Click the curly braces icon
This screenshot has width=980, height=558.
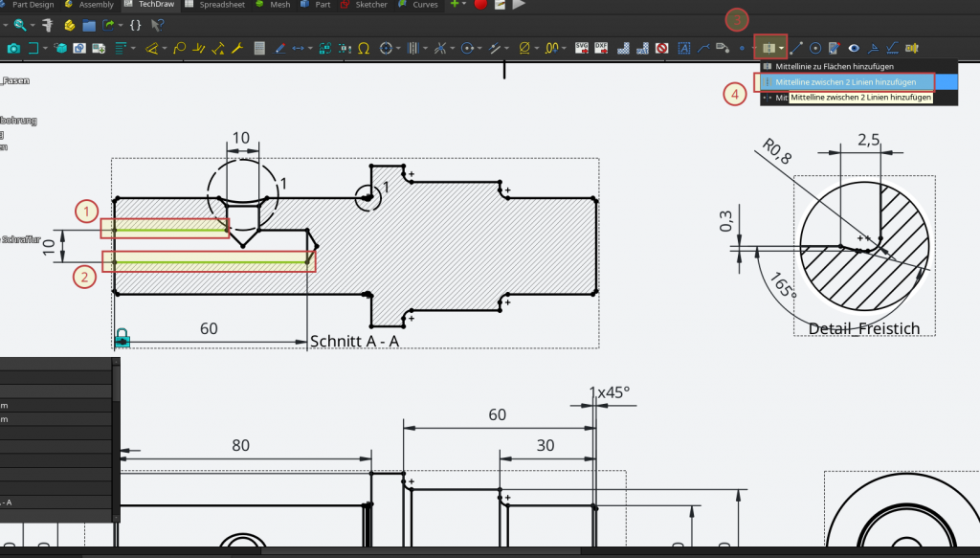pyautogui.click(x=133, y=25)
